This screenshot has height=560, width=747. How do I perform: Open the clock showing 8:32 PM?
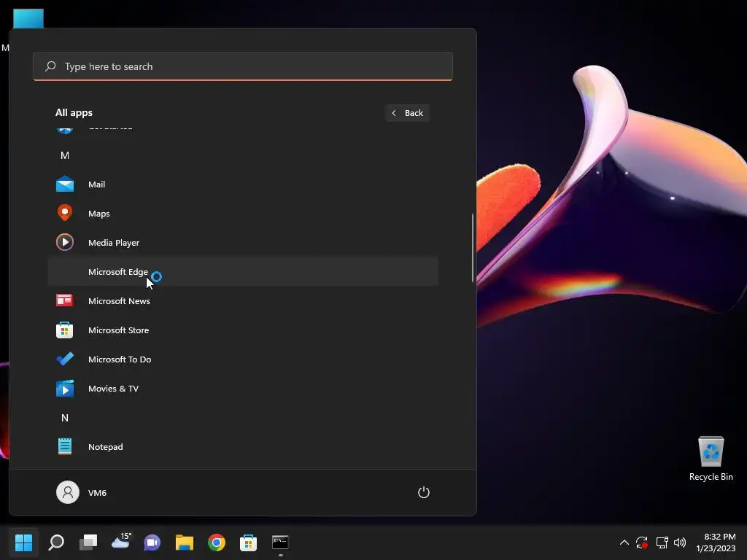click(x=716, y=542)
